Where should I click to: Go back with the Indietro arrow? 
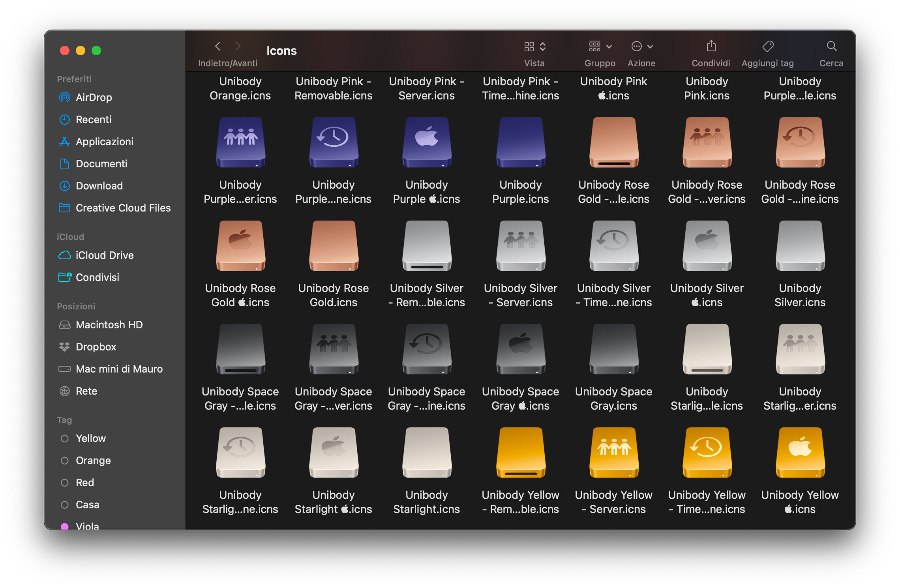(218, 47)
